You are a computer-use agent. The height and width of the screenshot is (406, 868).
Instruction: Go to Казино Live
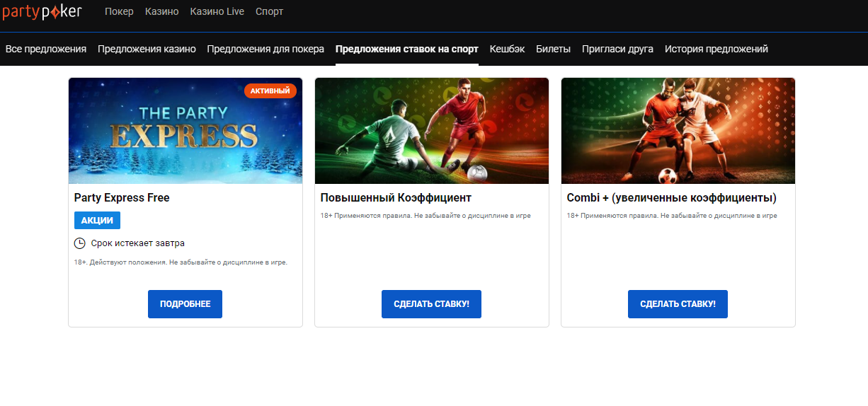coord(217,12)
